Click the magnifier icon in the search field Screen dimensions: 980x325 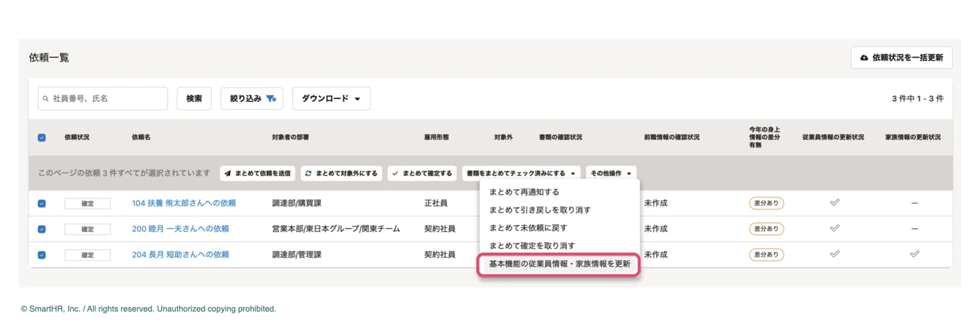coord(46,99)
